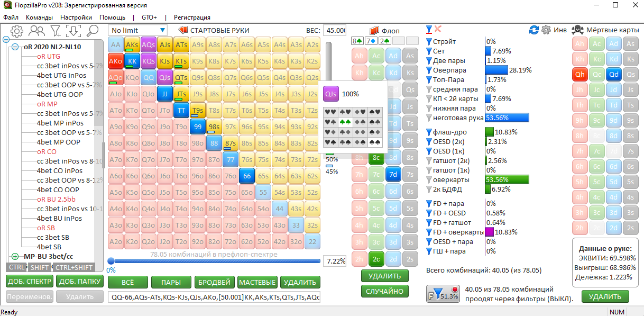The image size is (644, 316).
Task: Enable the средняя пара filter funnel
Action: (429, 89)
